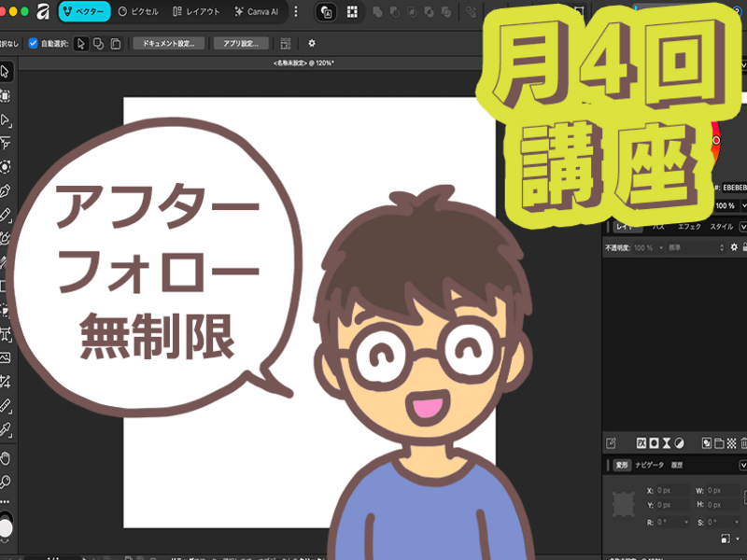Open the toolbar gear settings icon
This screenshot has height=560, width=747.
312,43
